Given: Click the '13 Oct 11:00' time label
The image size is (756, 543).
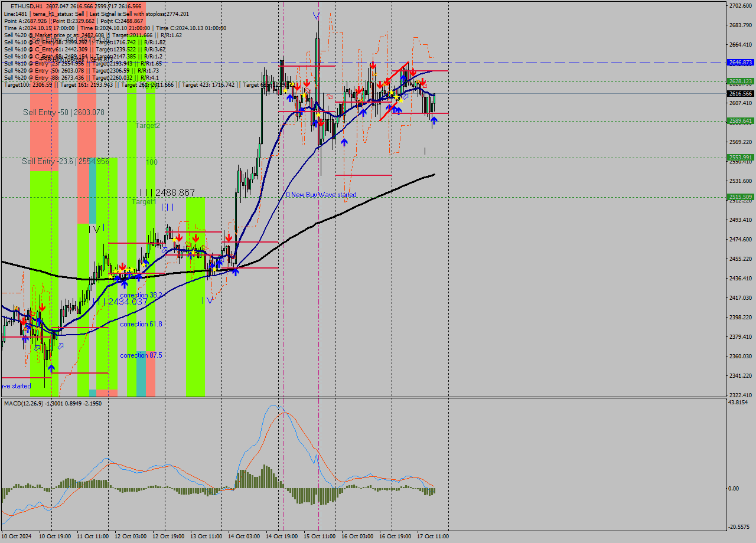Looking at the screenshot, I should tap(206, 537).
